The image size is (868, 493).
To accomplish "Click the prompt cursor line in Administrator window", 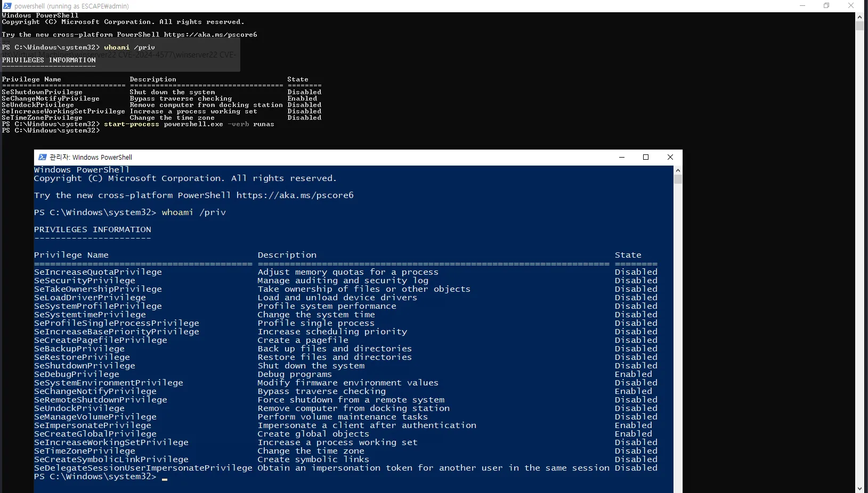I will (101, 476).
